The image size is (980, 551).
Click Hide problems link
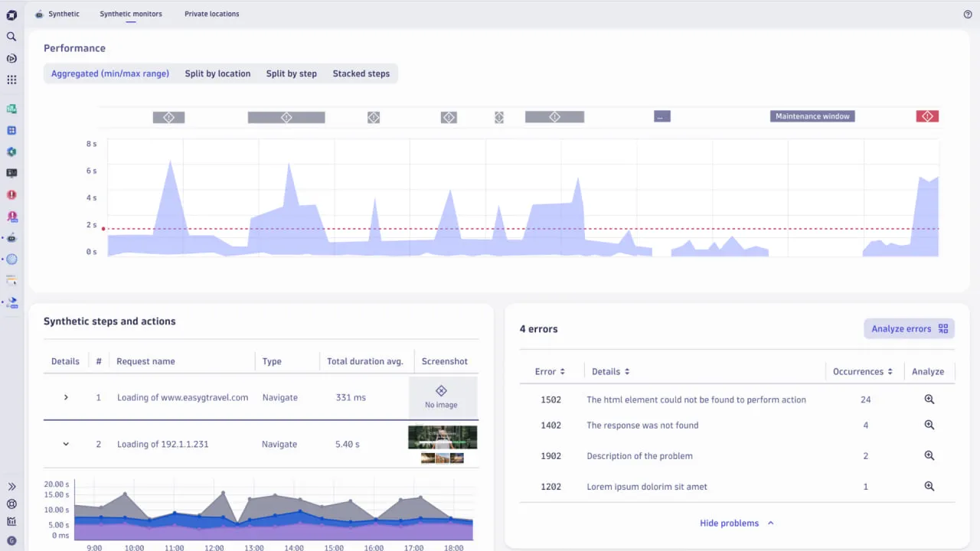click(737, 523)
